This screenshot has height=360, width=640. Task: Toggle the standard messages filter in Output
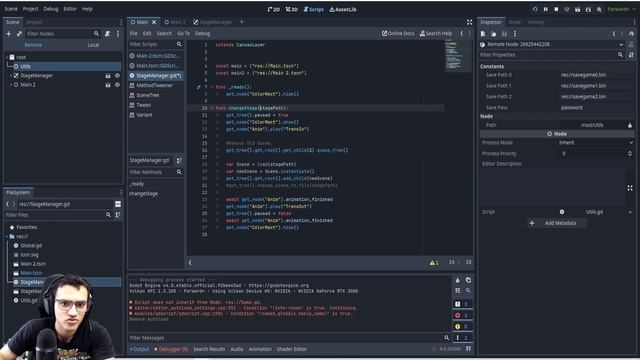(x=462, y=304)
